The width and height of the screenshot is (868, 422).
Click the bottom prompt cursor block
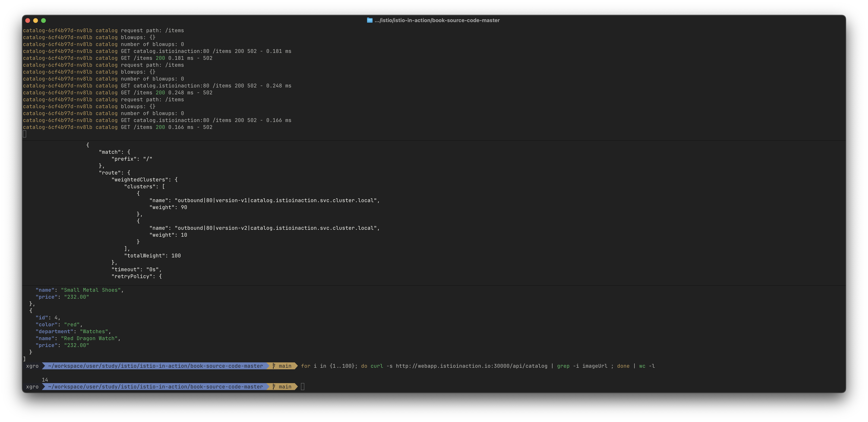click(x=303, y=387)
